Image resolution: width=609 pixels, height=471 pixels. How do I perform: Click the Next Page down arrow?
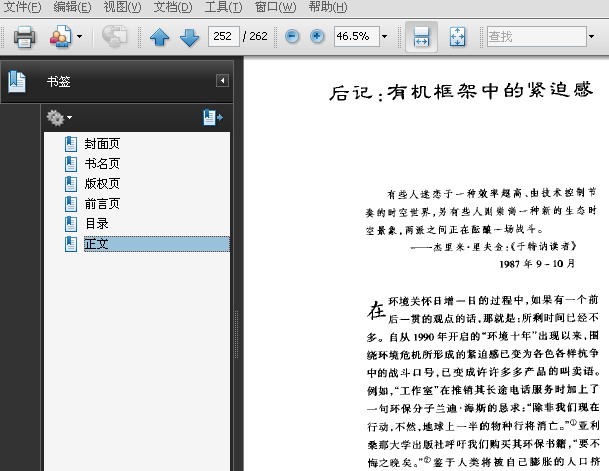coord(189,38)
